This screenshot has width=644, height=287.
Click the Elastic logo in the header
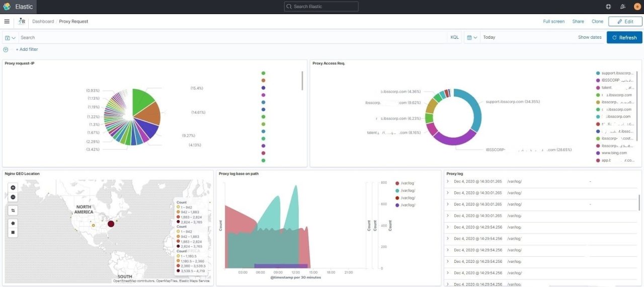tap(7, 7)
